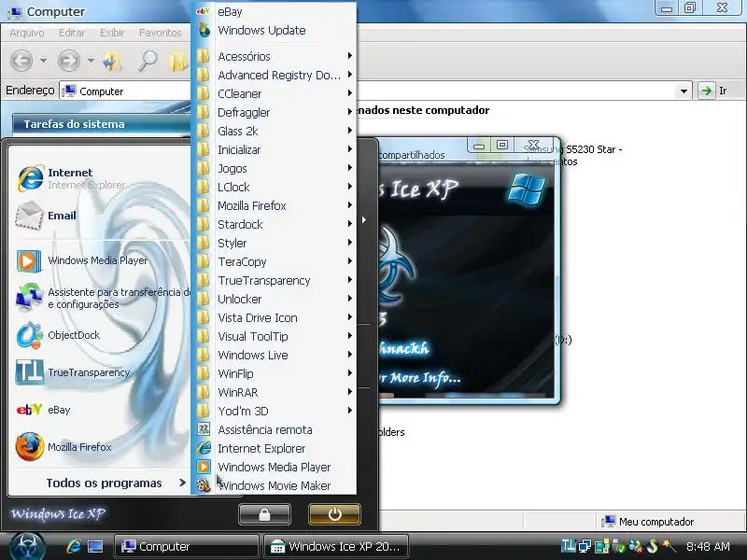Expand the Defraggler program folder
The width and height of the screenshot is (747, 560).
274,112
